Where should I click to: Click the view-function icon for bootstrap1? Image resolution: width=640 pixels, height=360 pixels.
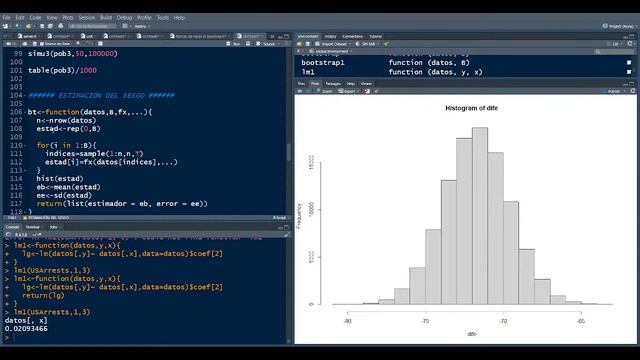click(629, 62)
